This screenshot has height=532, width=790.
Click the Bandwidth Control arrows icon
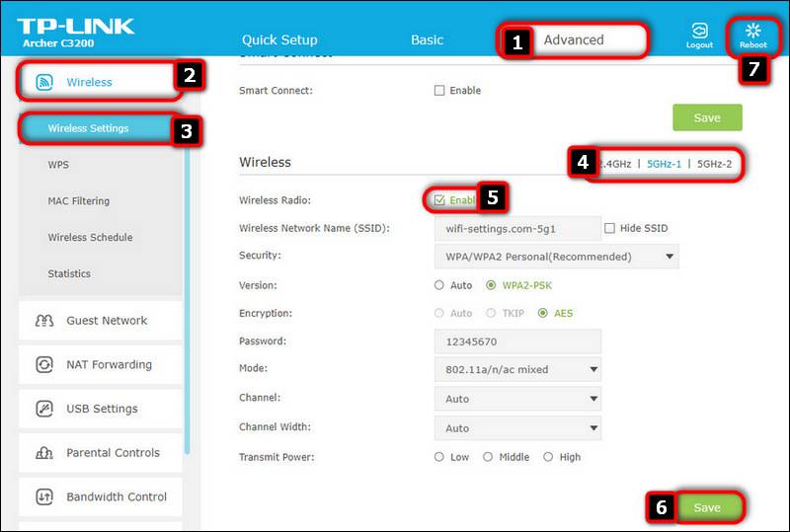click(x=44, y=496)
